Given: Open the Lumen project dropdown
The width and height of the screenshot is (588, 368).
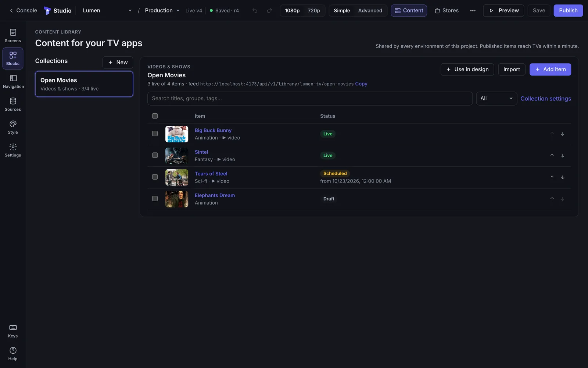Looking at the screenshot, I should [x=107, y=11].
